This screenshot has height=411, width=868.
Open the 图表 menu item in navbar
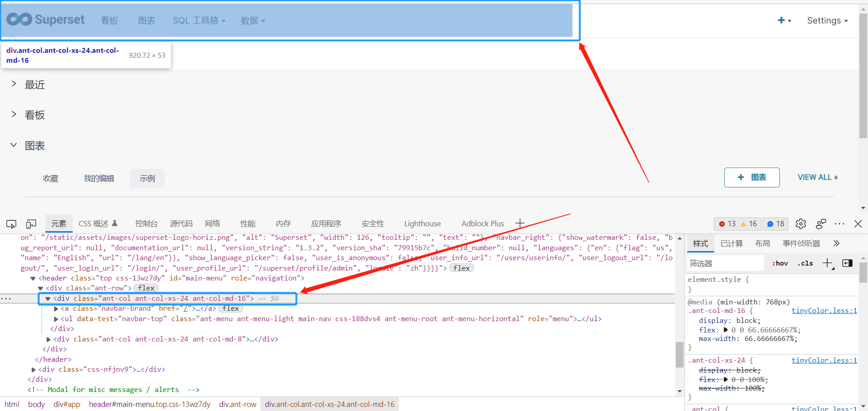[146, 20]
